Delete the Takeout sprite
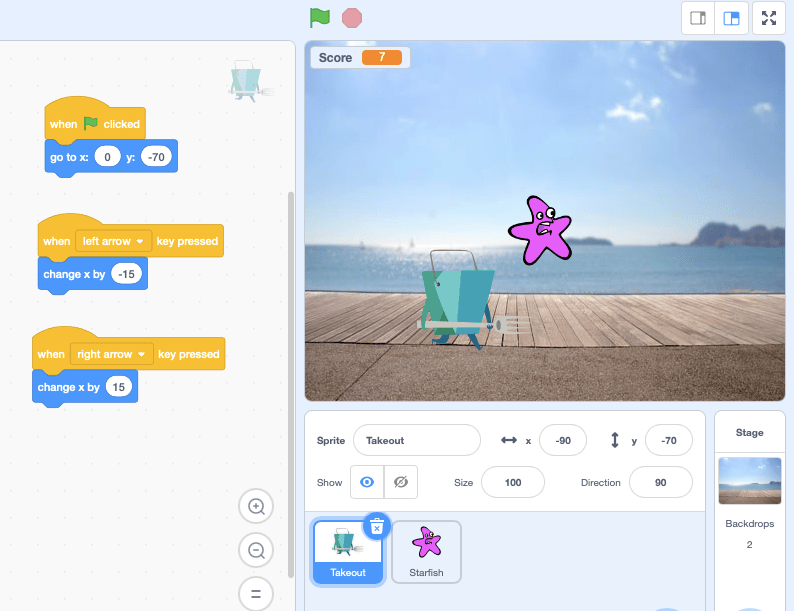Screen dimensions: 794x611 (376, 526)
